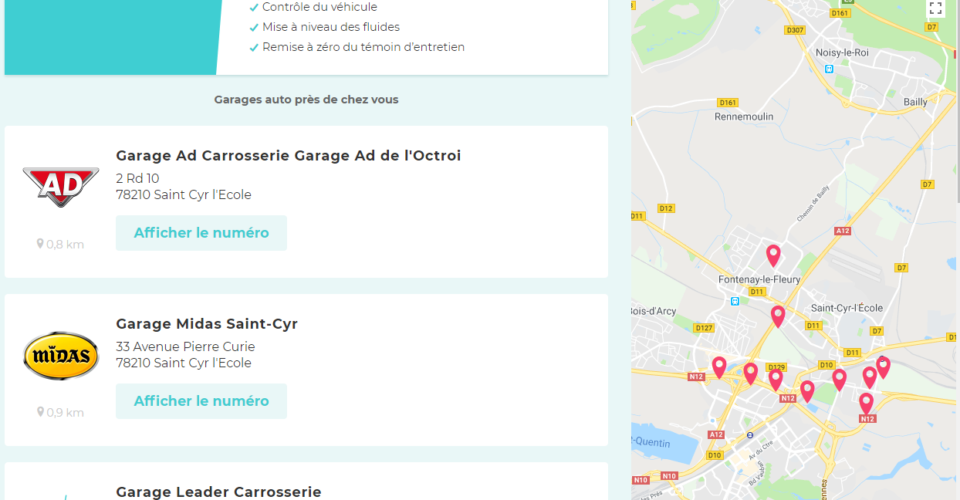Click the distance pin icon beside 0,9 km

[x=40, y=412]
